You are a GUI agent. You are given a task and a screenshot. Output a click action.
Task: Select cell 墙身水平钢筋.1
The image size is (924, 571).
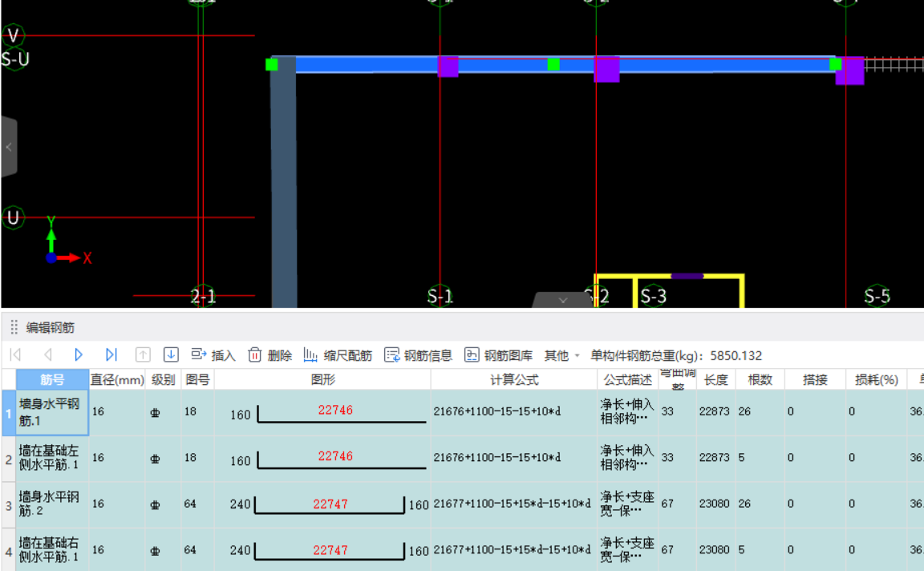click(x=52, y=412)
